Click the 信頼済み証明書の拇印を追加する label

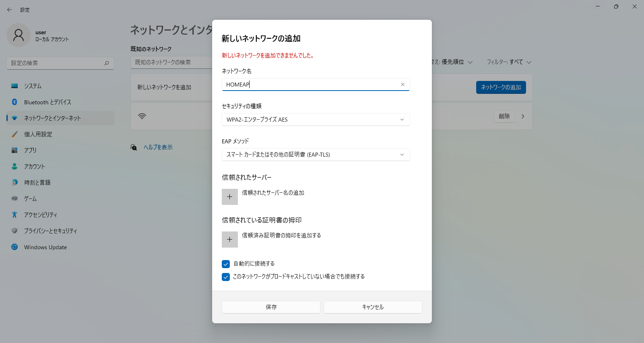tap(281, 236)
